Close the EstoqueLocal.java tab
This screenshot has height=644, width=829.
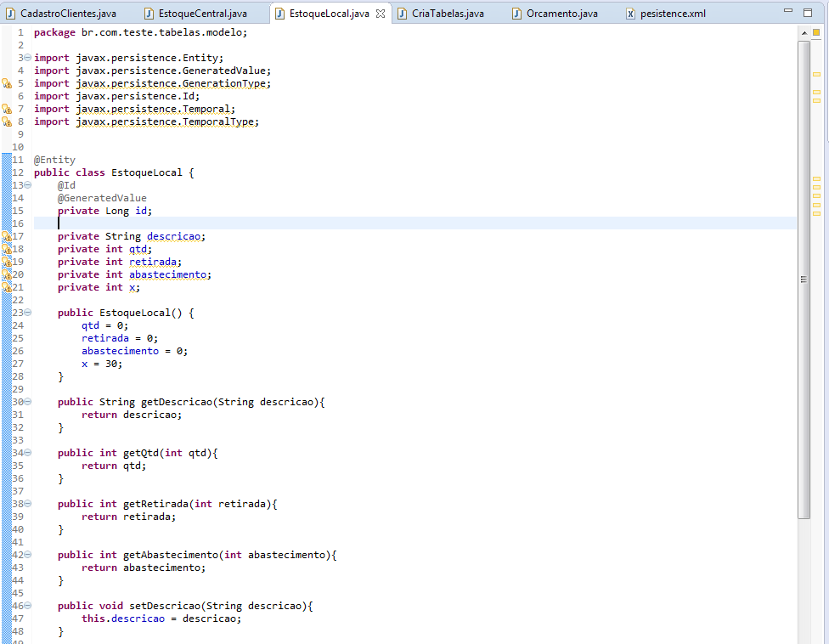point(381,14)
